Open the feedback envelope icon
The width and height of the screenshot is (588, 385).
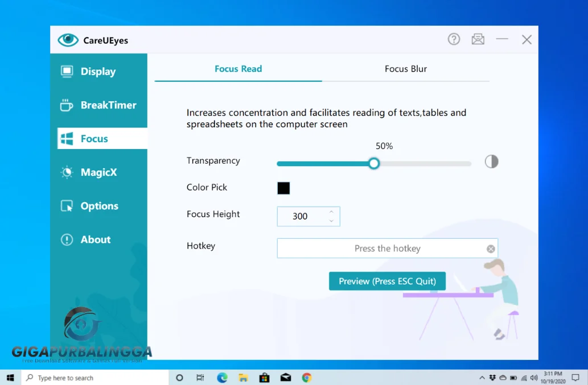click(478, 39)
